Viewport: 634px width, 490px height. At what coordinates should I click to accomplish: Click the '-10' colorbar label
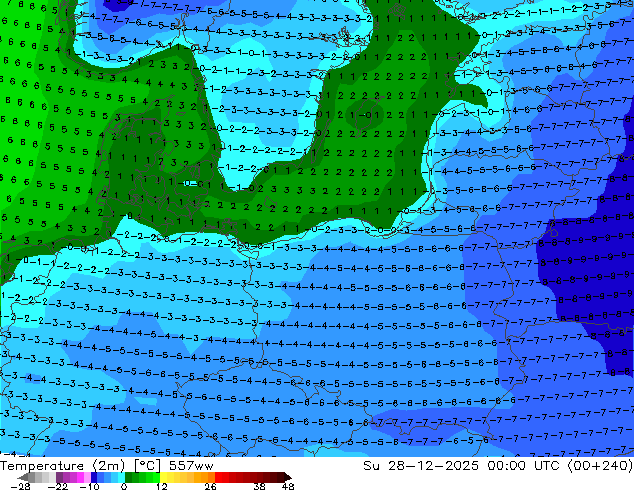point(89,486)
